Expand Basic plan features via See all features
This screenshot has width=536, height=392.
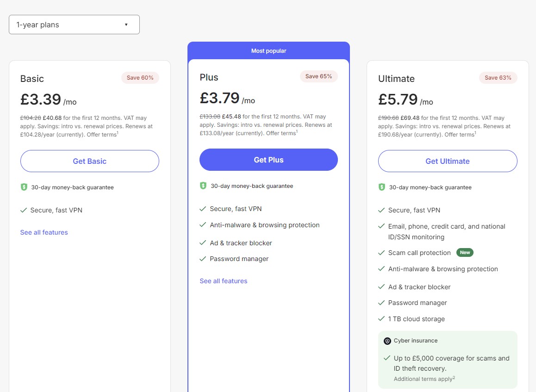[44, 232]
